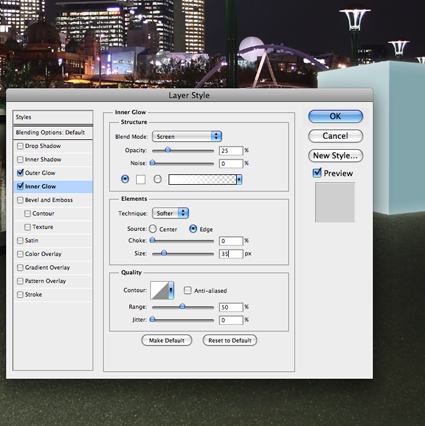Viewport: 425px width, 426px height.
Task: Choose Center as glow source
Action: pos(153,229)
